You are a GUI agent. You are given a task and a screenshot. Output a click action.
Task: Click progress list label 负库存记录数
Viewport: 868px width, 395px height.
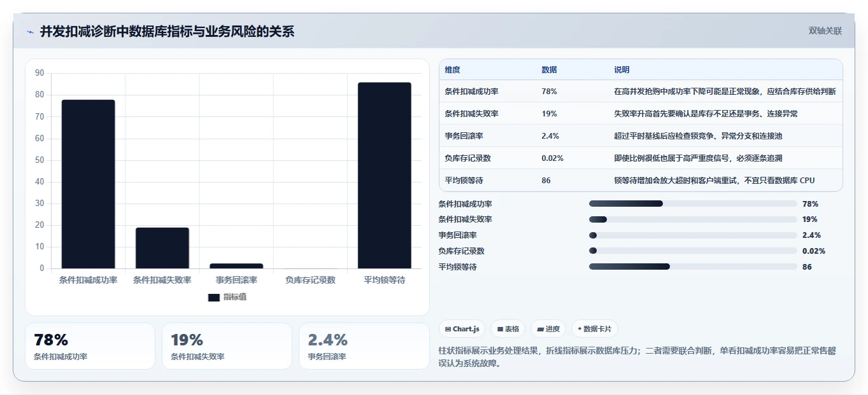[x=462, y=251]
